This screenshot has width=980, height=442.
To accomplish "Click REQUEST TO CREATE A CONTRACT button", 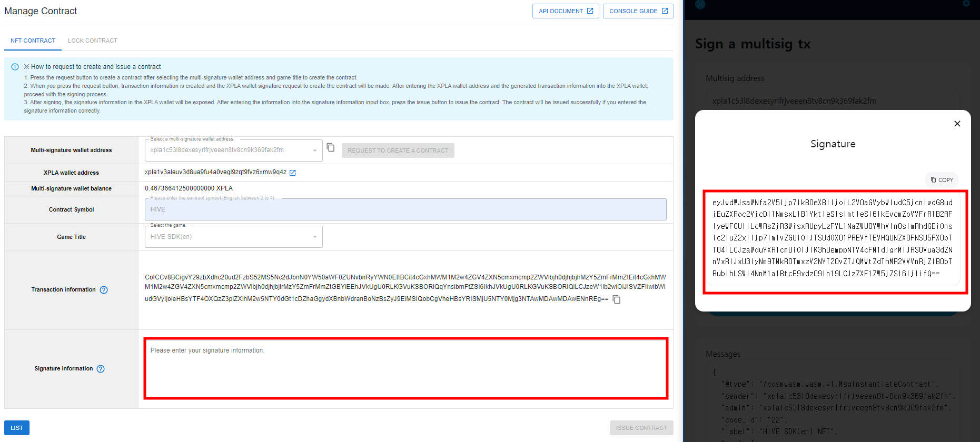I will click(x=398, y=150).
